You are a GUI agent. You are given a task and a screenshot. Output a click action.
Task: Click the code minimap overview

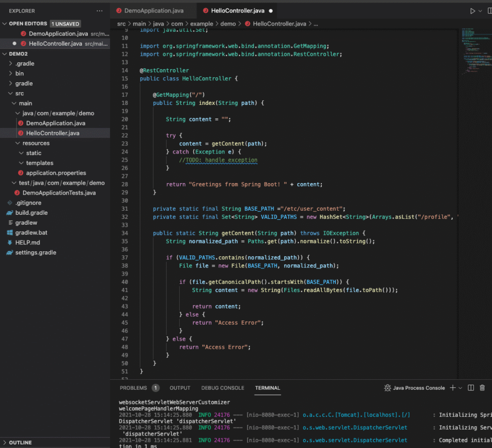pyautogui.click(x=476, y=51)
